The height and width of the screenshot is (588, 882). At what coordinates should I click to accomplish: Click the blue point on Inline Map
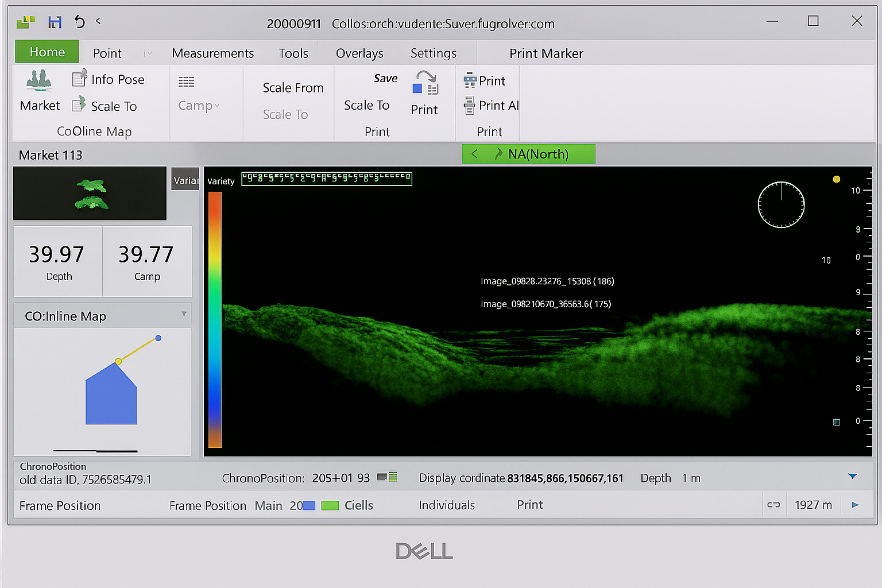[158, 338]
